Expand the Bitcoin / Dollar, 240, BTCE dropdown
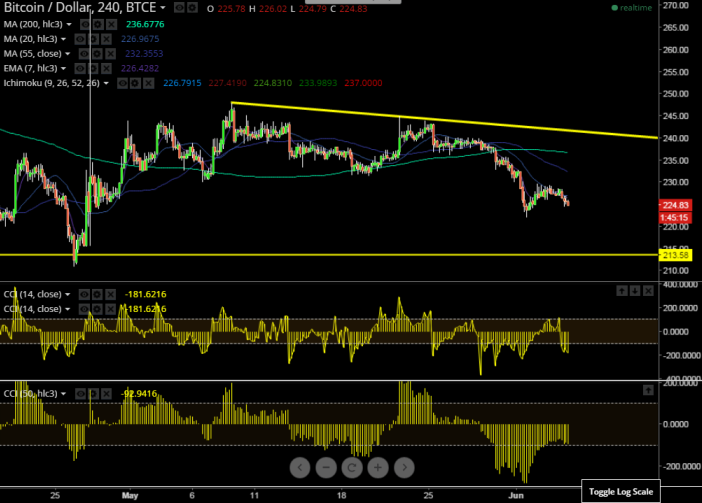Viewport: 702px width, 503px height. pyautogui.click(x=163, y=8)
